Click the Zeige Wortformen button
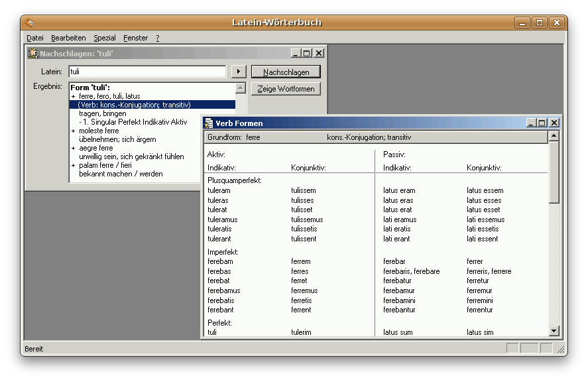588x382 pixels. click(x=285, y=89)
